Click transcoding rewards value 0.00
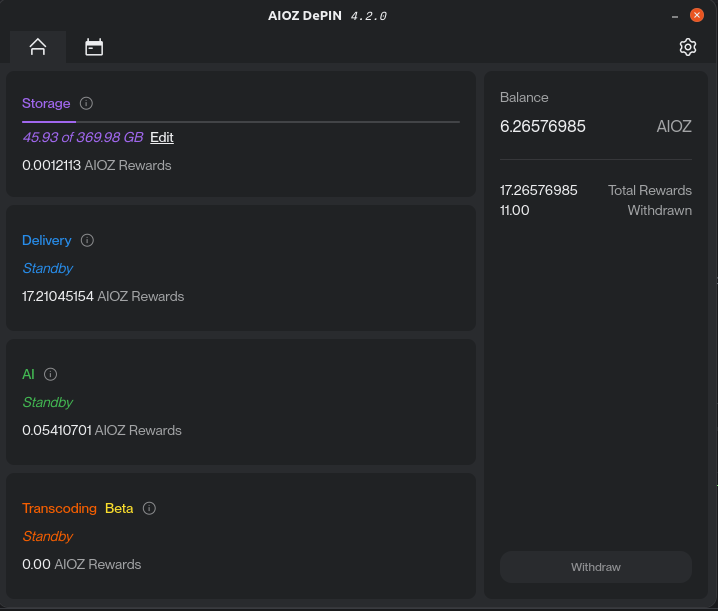Viewport: 718px width, 611px height. (x=36, y=564)
